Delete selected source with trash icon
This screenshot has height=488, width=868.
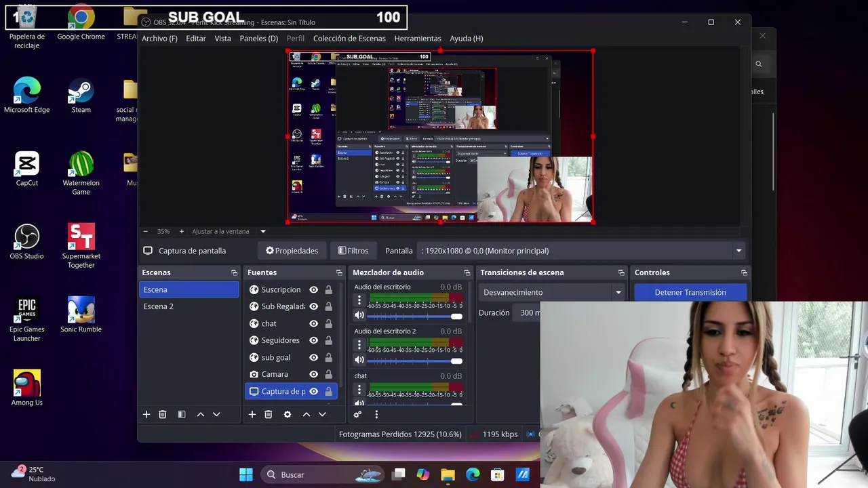tap(269, 414)
